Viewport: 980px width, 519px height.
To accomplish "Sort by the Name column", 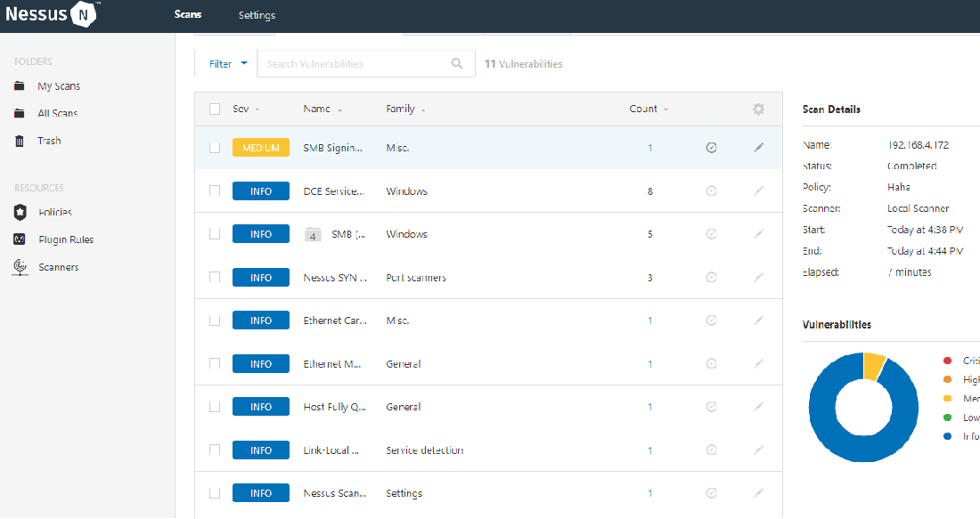I will tap(323, 109).
